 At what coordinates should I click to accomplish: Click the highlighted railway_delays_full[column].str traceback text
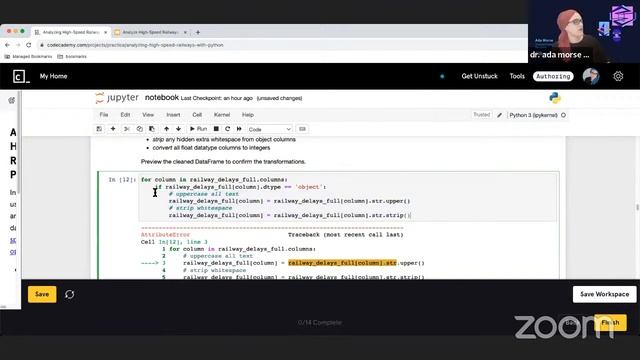pos(342,263)
